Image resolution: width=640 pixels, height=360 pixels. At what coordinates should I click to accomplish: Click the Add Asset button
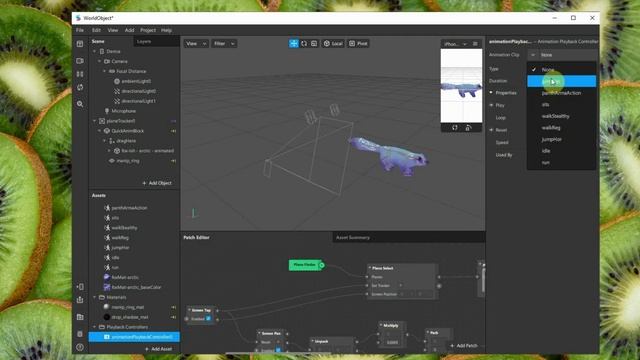pyautogui.click(x=158, y=349)
